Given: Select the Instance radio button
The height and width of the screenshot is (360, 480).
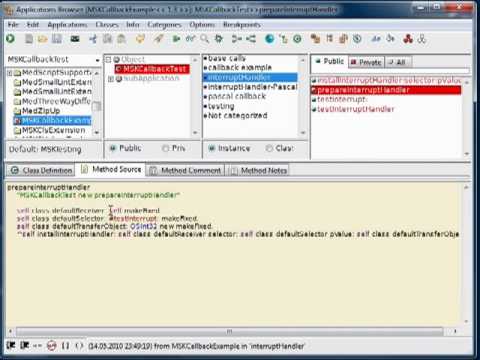Looking at the screenshot, I should (x=212, y=148).
